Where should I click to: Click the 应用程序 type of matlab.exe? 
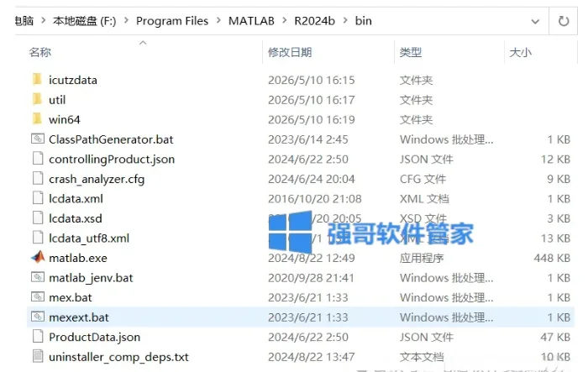422,258
